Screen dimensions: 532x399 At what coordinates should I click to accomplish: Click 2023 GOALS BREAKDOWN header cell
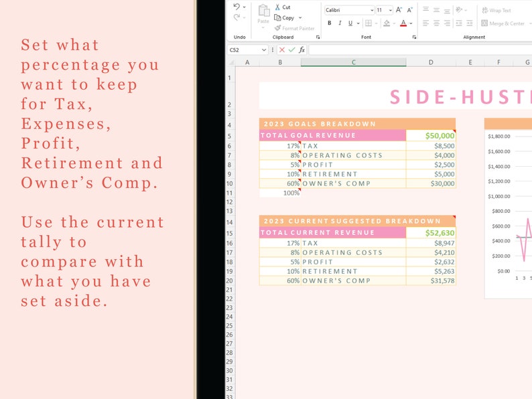(357, 124)
